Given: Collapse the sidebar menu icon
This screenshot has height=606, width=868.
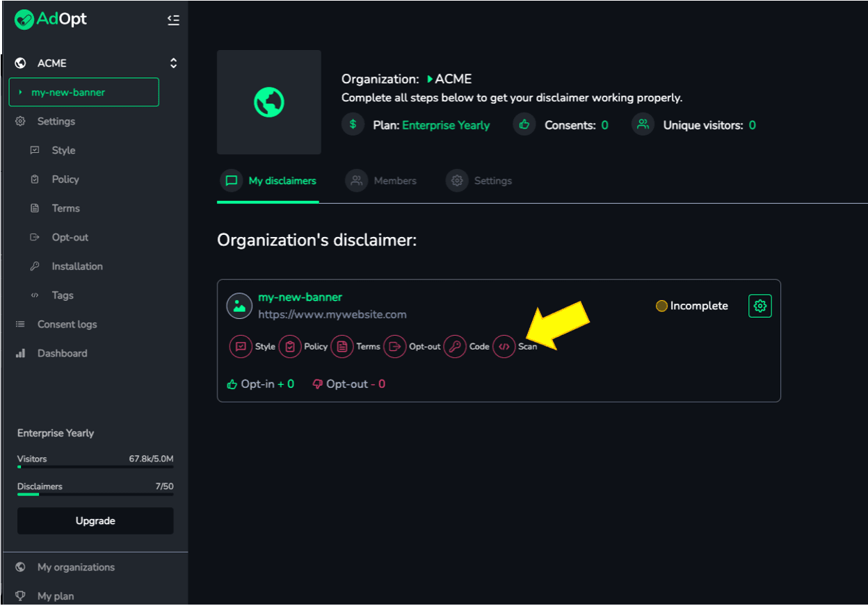Looking at the screenshot, I should [x=173, y=20].
